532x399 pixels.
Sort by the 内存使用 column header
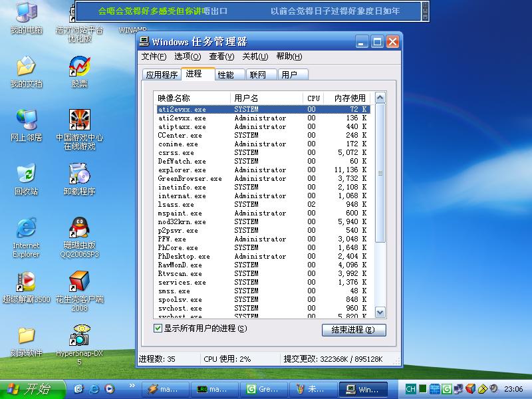[348, 98]
